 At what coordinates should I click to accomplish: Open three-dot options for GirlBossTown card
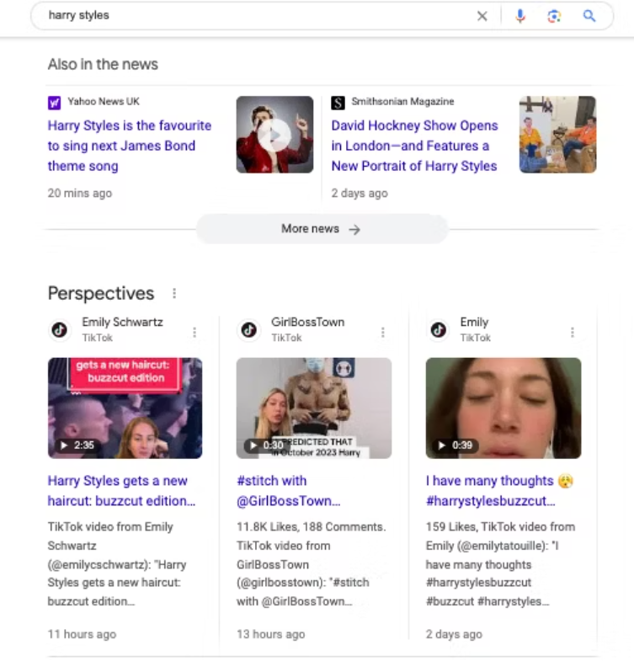point(383,333)
